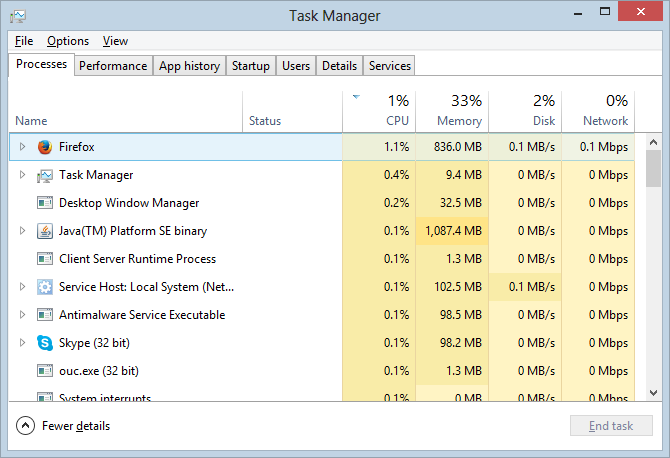Select the Desktop Window Manager row name

pos(129,203)
